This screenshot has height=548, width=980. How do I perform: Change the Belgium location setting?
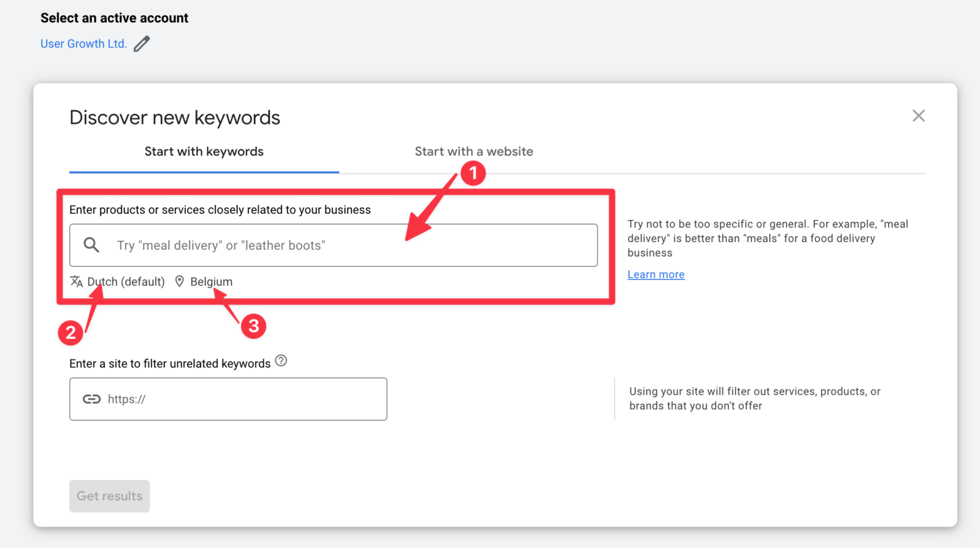211,282
